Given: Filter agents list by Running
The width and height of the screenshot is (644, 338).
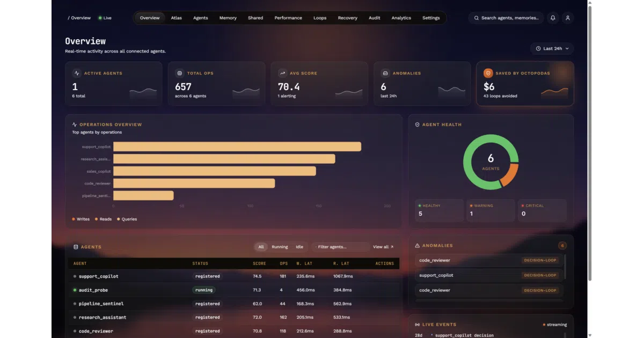Looking at the screenshot, I should coord(280,247).
